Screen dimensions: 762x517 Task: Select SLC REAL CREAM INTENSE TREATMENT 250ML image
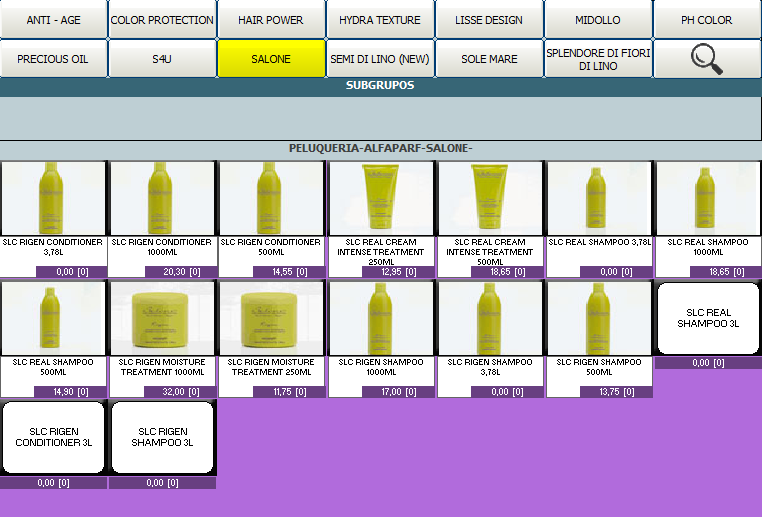coord(381,198)
